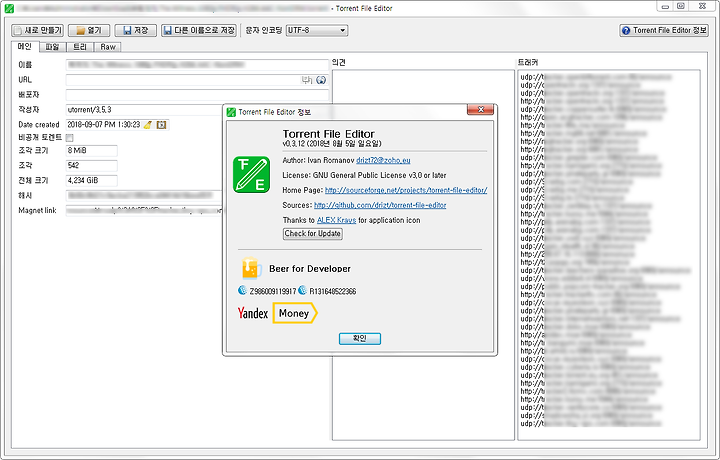Click the 조각 field showing 542
This screenshot has width=720, height=460.
(x=91, y=165)
